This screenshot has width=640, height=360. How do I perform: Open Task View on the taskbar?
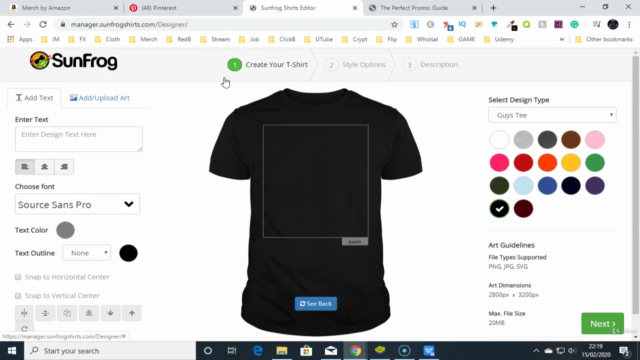pos(232,351)
